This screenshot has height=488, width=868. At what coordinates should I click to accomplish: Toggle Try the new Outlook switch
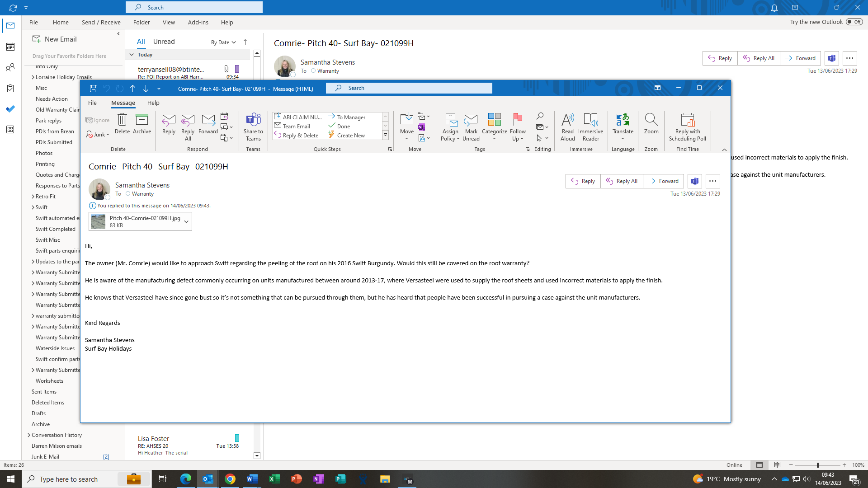coord(854,22)
